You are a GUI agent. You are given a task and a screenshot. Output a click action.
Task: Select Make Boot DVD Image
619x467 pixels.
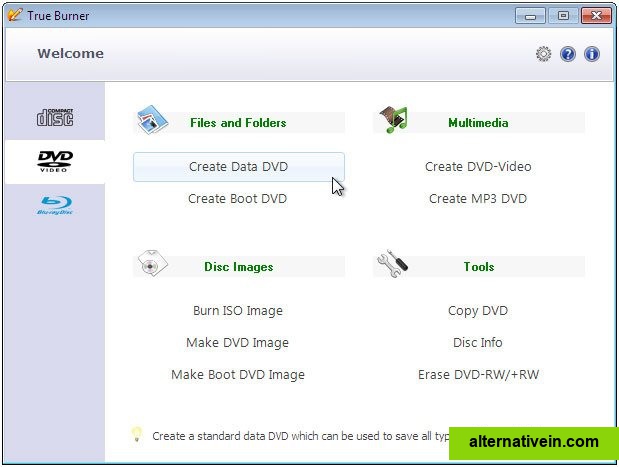(x=238, y=375)
